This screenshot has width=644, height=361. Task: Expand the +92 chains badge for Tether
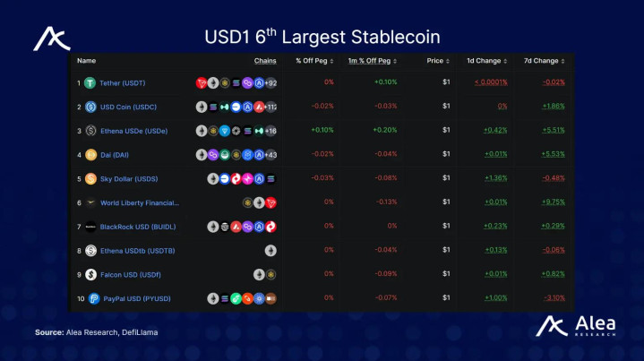[270, 83]
